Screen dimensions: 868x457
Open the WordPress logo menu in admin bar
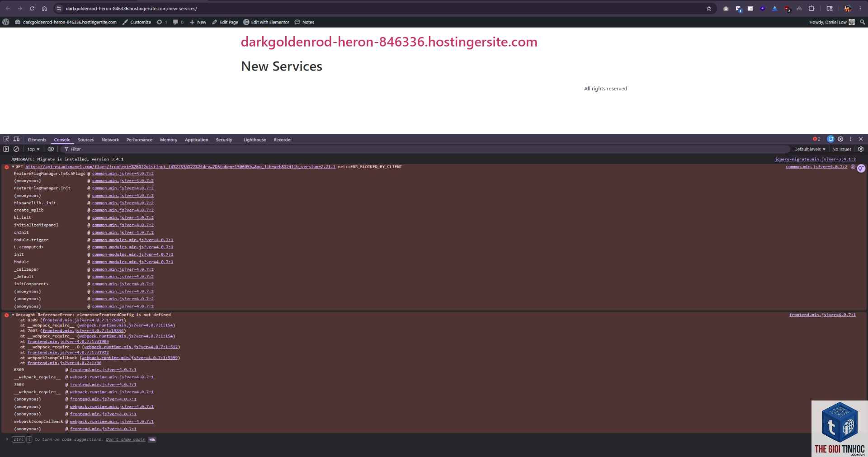click(x=6, y=22)
